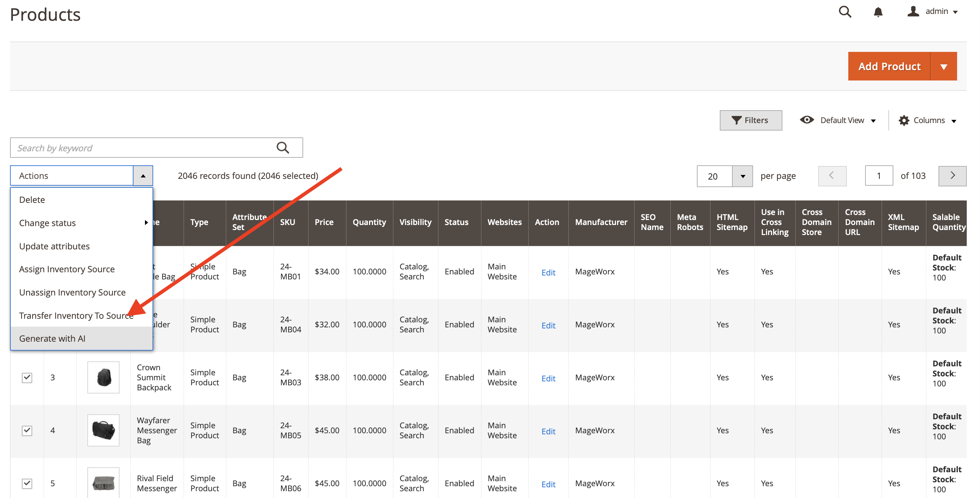The width and height of the screenshot is (980, 498).
Task: Choose Delete from Actions menu
Action: coord(81,200)
